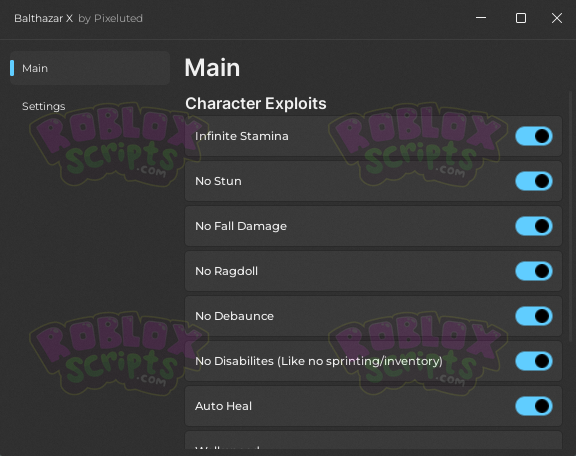Viewport: 576px width, 456px height.
Task: Click the Balthazar X title text
Action: tap(43, 18)
